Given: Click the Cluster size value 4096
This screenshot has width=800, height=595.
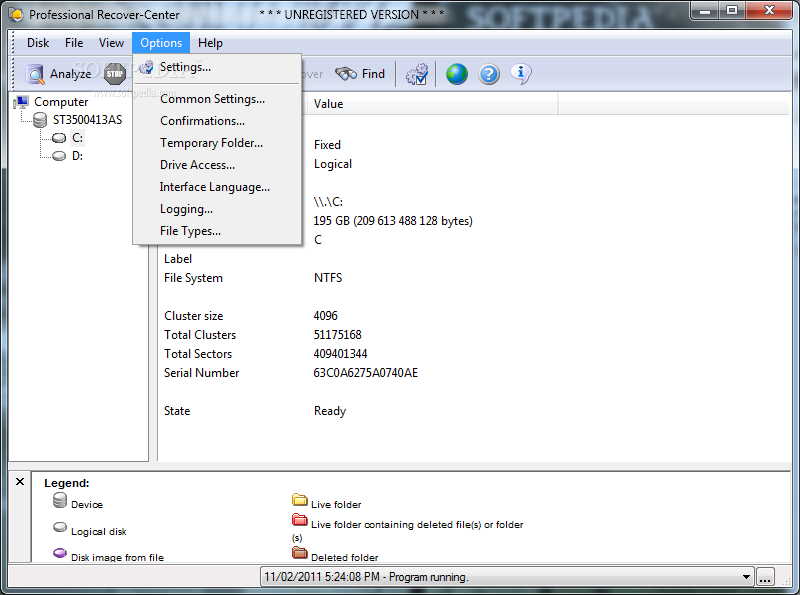Looking at the screenshot, I should pos(326,316).
